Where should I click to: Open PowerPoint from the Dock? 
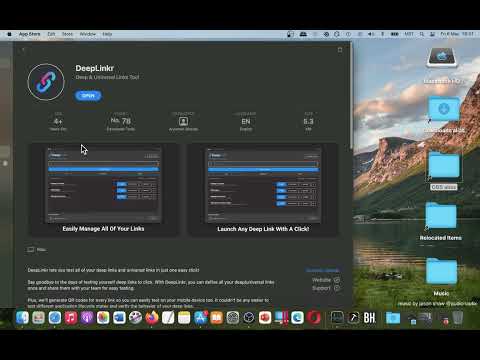265,318
